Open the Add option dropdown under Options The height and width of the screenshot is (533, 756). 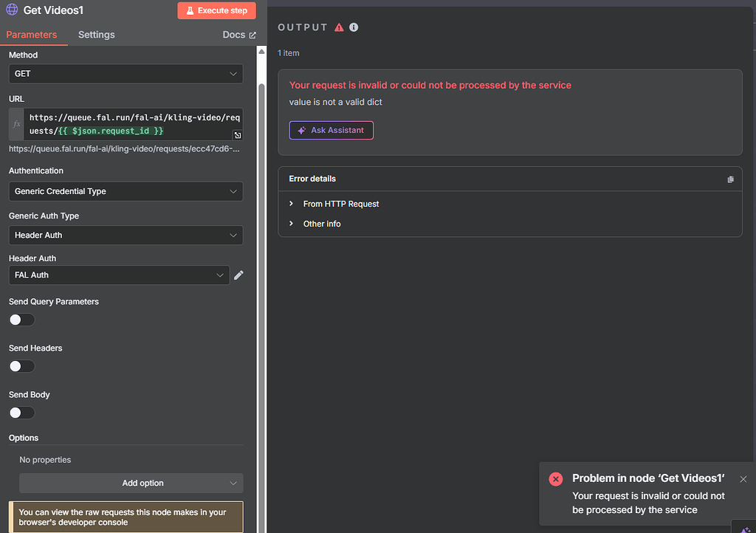pos(131,483)
